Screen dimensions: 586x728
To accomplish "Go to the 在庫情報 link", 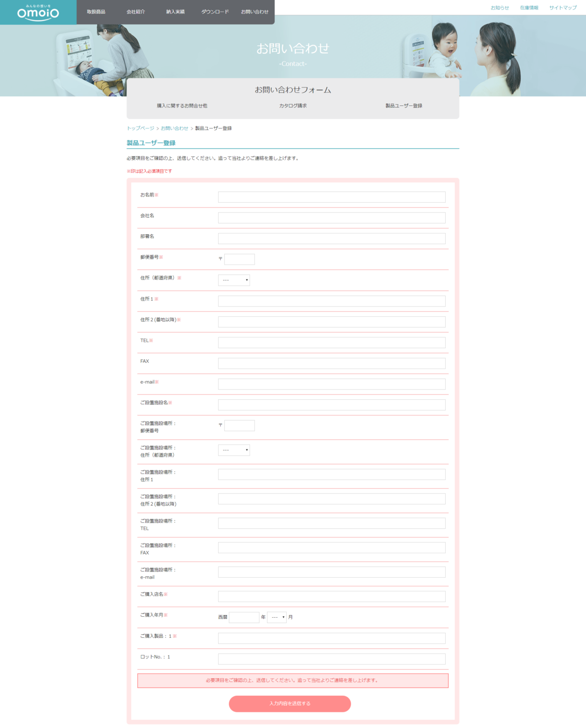I will pyautogui.click(x=529, y=8).
